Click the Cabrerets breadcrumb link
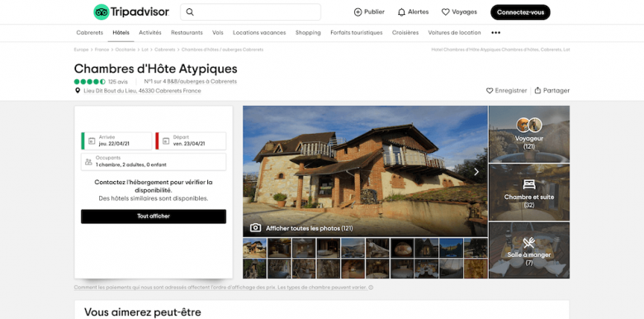Viewport: 644px width, 319px height. pyautogui.click(x=164, y=50)
